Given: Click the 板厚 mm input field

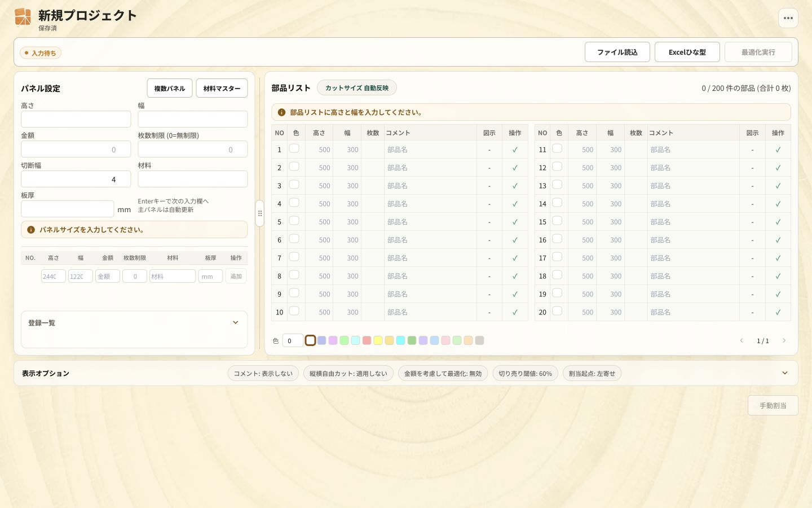Looking at the screenshot, I should pyautogui.click(x=68, y=209).
